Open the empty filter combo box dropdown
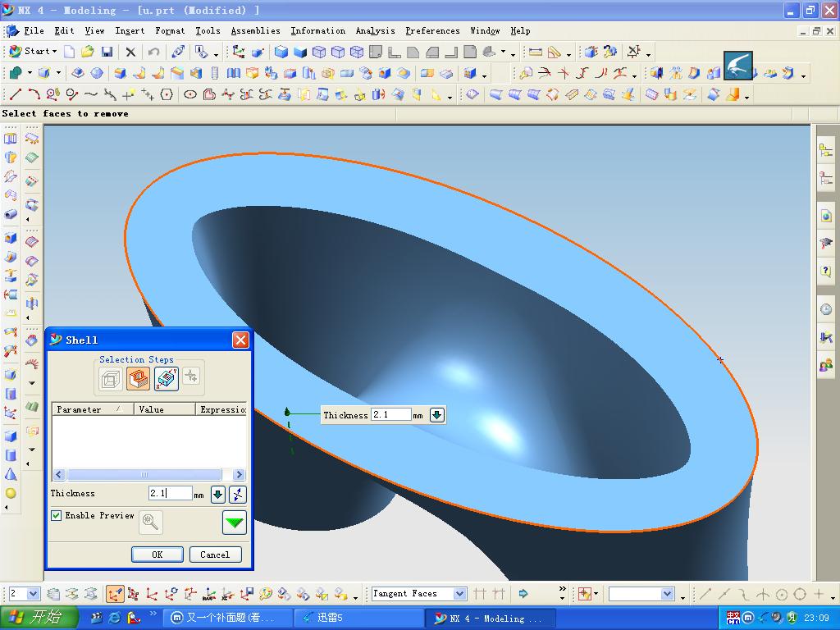The height and width of the screenshot is (630, 840). click(667, 594)
